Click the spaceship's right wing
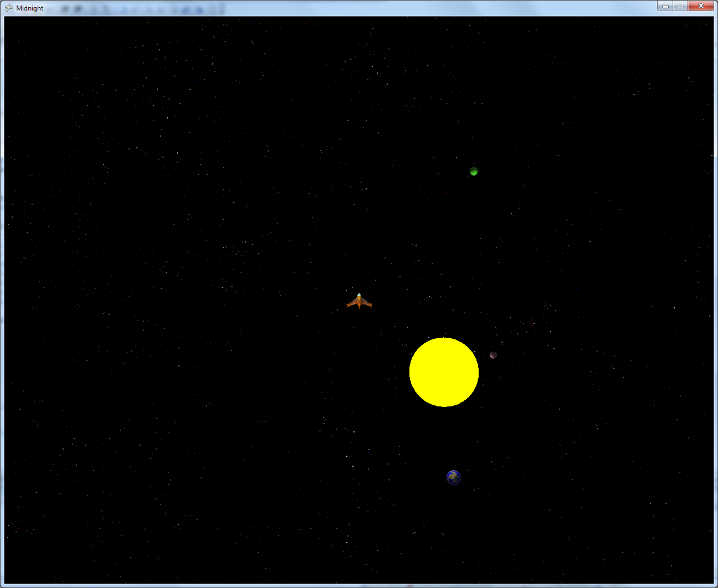 tap(367, 303)
